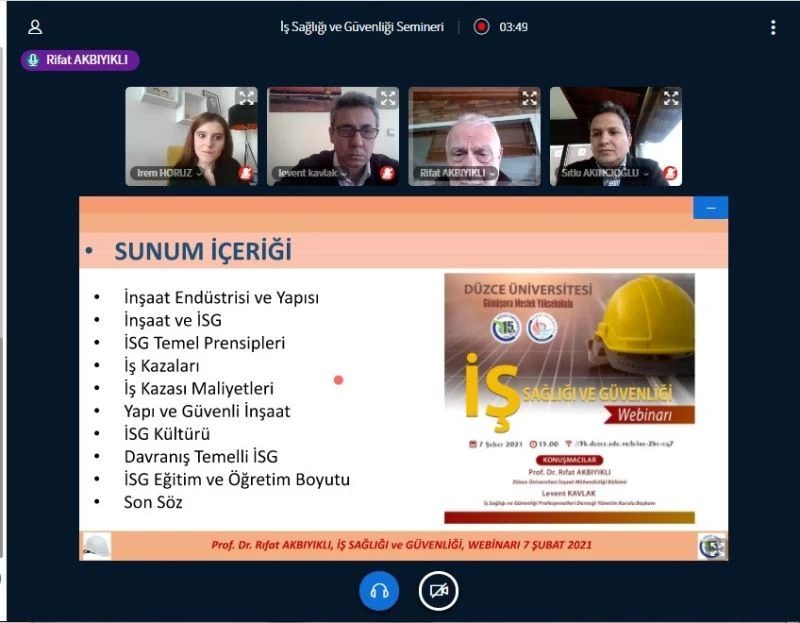The image size is (800, 623).
Task: Toggle webcam sharing button
Action: pos(438,590)
